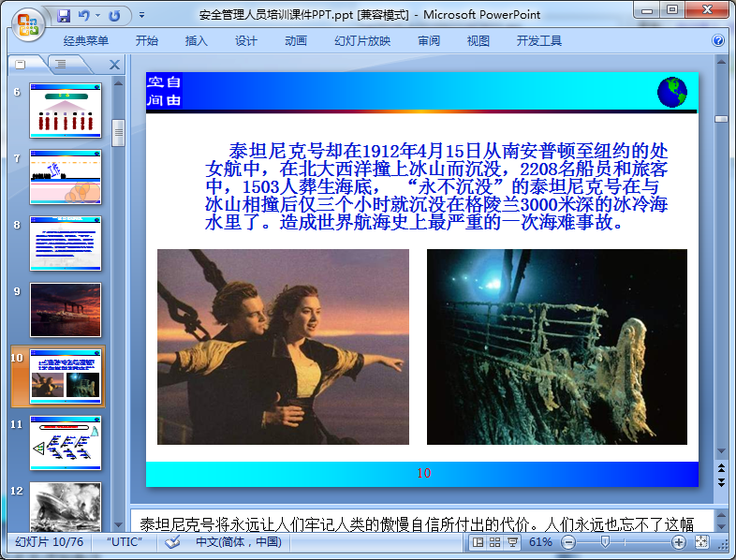
Task: Open the 插入 ribbon tab
Action: [x=197, y=41]
